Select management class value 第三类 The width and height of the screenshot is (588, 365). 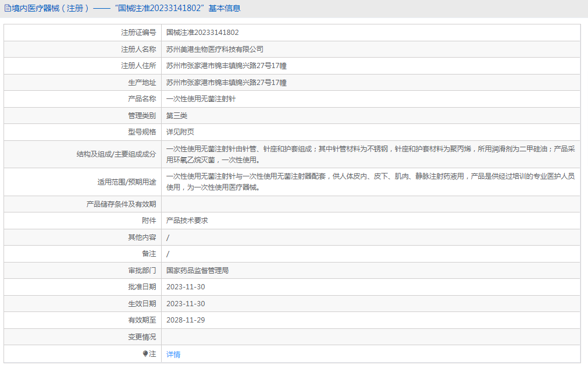pyautogui.click(x=177, y=116)
